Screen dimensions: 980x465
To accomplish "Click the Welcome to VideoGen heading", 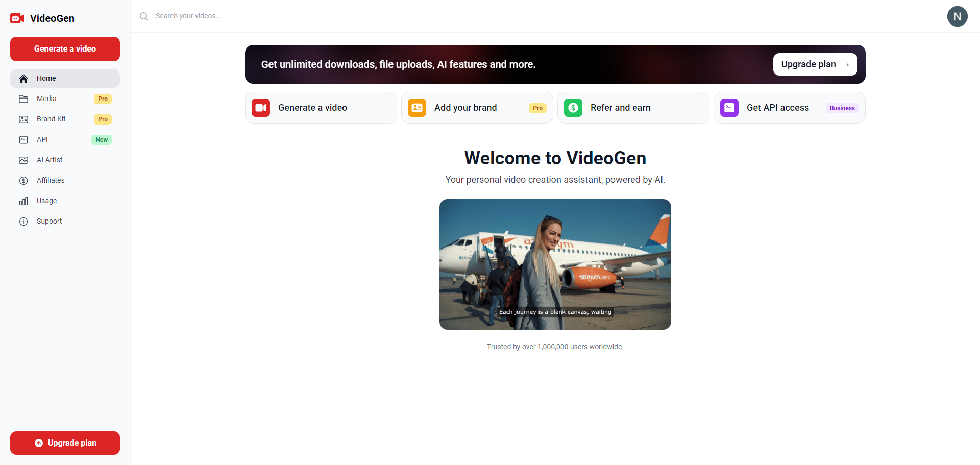I will click(x=555, y=158).
